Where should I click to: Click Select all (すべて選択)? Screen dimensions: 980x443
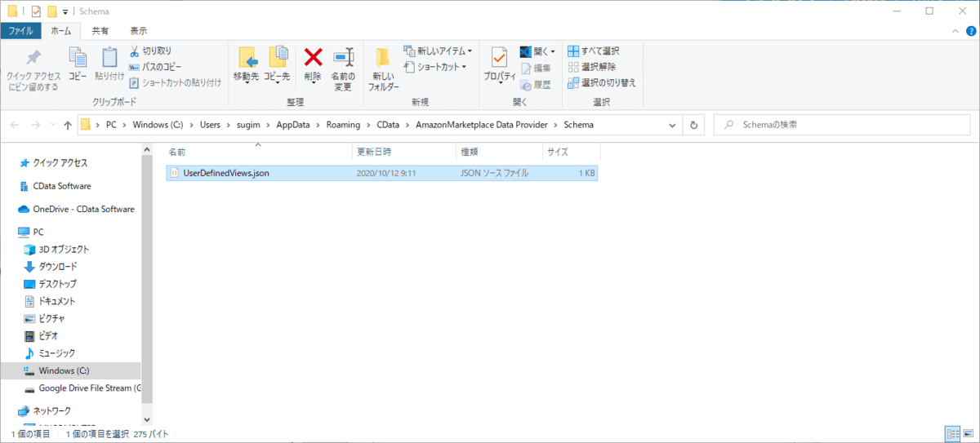tap(594, 51)
